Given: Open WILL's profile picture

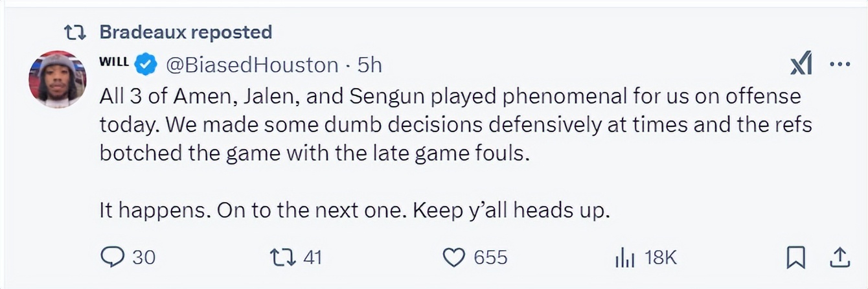Looking at the screenshot, I should click(57, 79).
